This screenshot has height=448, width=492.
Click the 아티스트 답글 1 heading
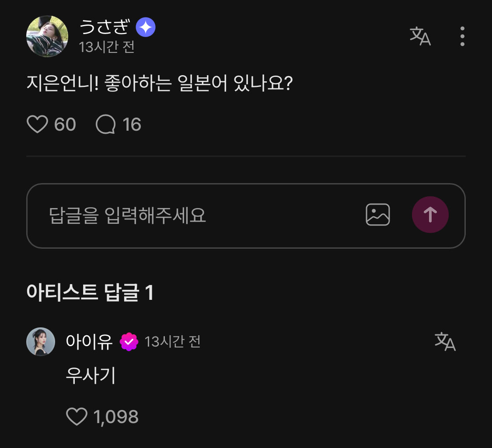point(90,292)
